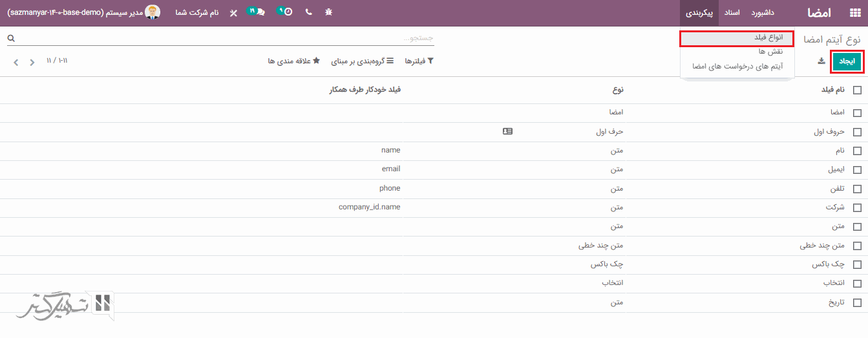Check the حروف اول row checkbox

[857, 132]
